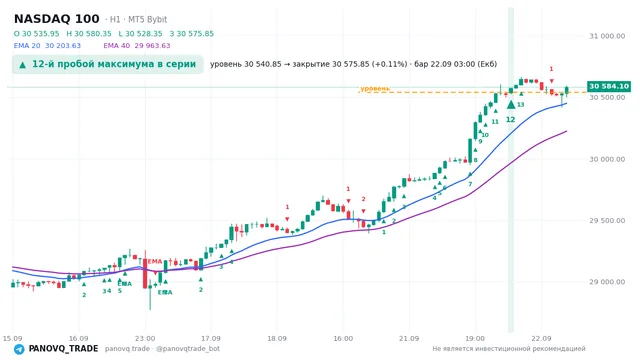
Task: Click the large green triangle marker above 12
Action: [511, 105]
